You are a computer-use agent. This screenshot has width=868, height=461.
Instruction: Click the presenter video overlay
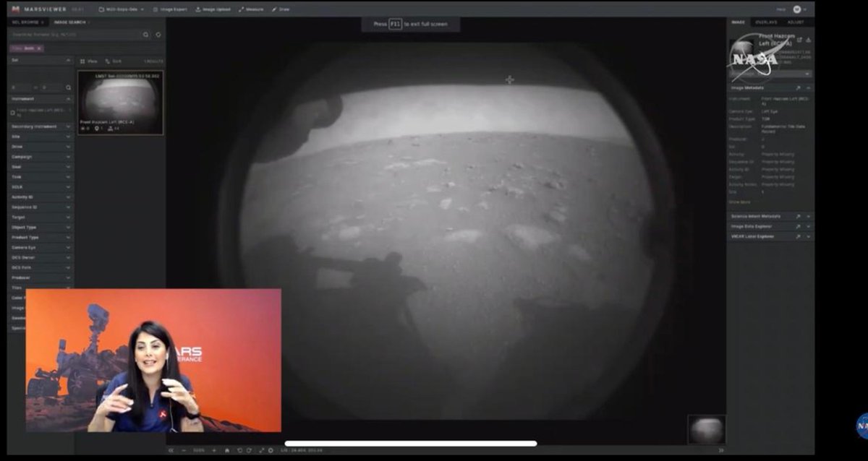(x=153, y=361)
